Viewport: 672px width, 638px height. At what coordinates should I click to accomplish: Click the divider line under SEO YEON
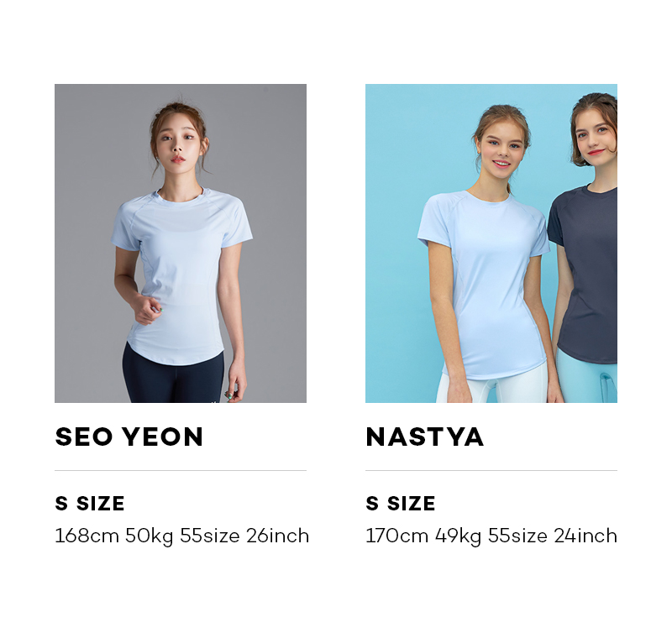tap(181, 471)
